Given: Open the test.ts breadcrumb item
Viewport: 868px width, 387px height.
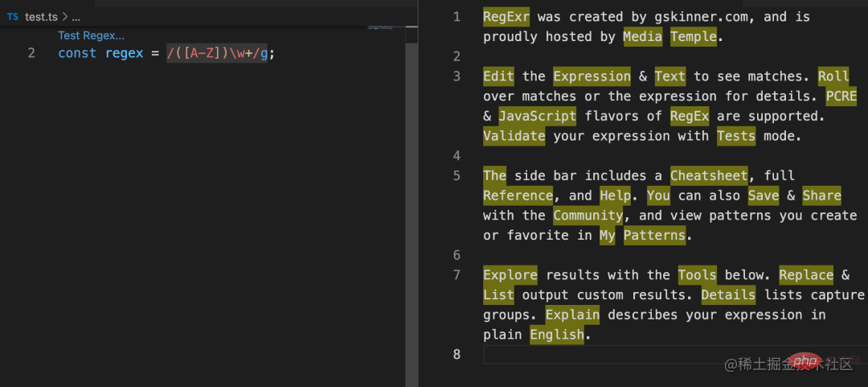Looking at the screenshot, I should pyautogui.click(x=41, y=16).
